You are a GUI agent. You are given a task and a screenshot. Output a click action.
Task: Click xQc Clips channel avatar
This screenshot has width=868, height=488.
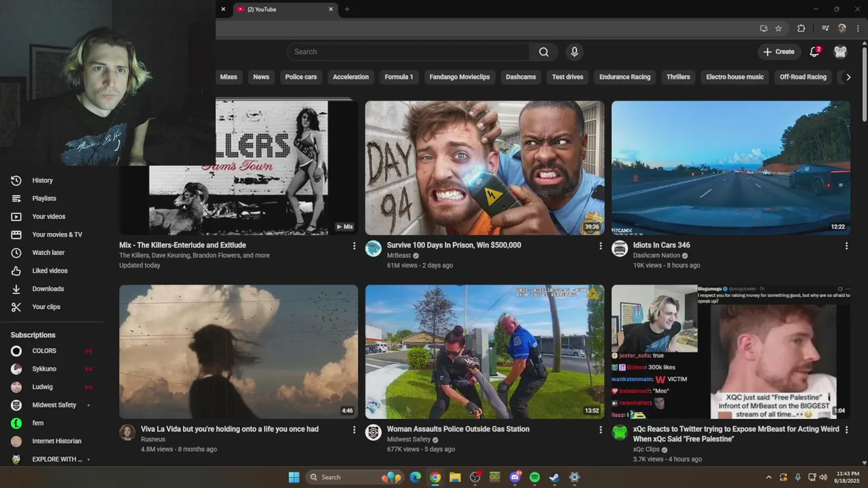point(620,432)
